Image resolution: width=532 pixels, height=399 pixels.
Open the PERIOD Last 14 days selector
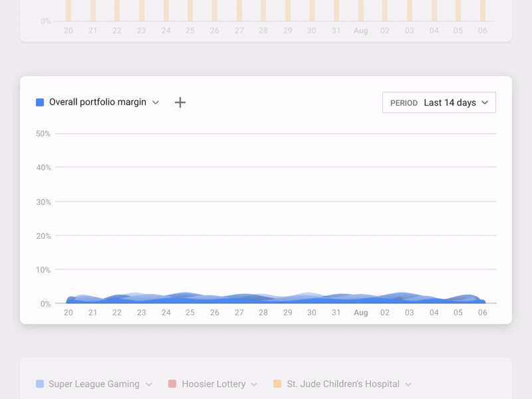(x=439, y=102)
